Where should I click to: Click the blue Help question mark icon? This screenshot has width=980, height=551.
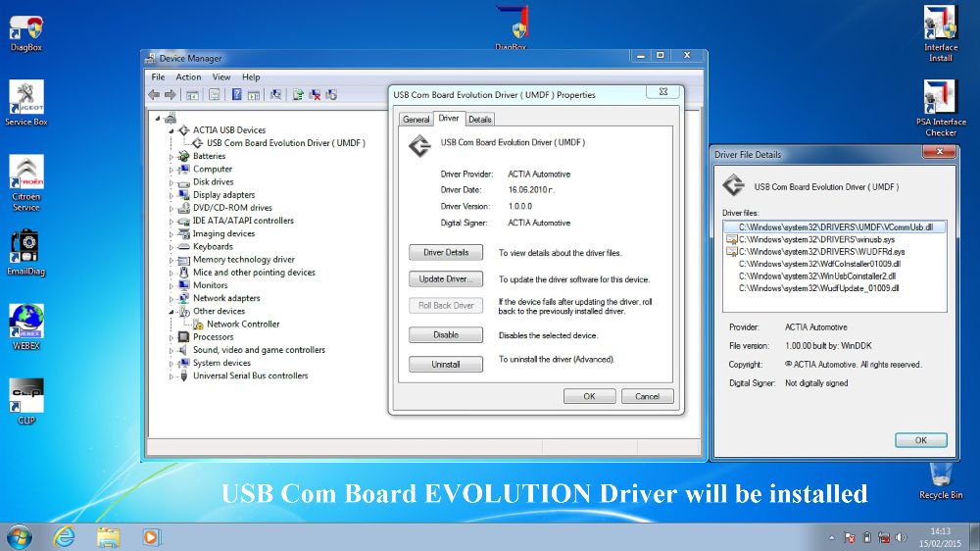[237, 95]
